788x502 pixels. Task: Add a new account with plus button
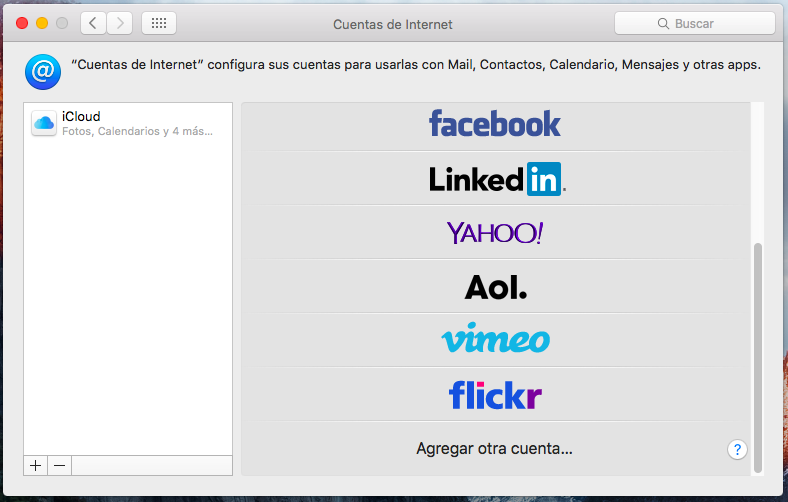click(35, 466)
